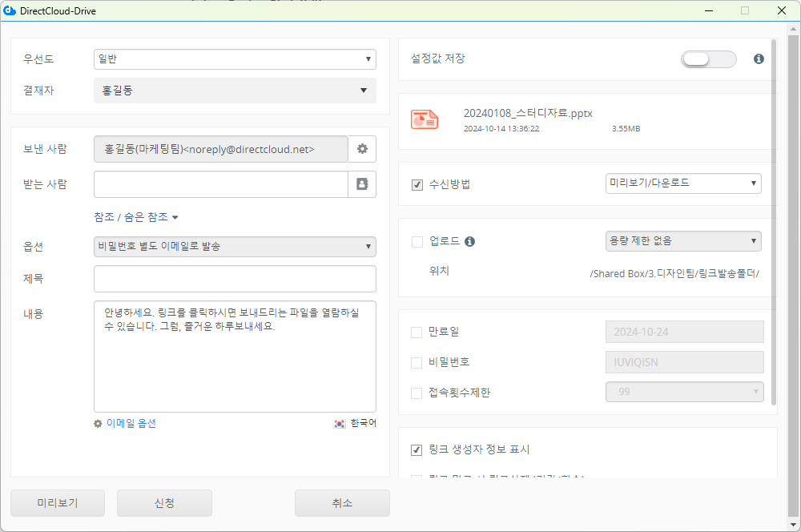801x532 pixels.
Task: Click the sender settings gear icon
Action: tap(362, 149)
